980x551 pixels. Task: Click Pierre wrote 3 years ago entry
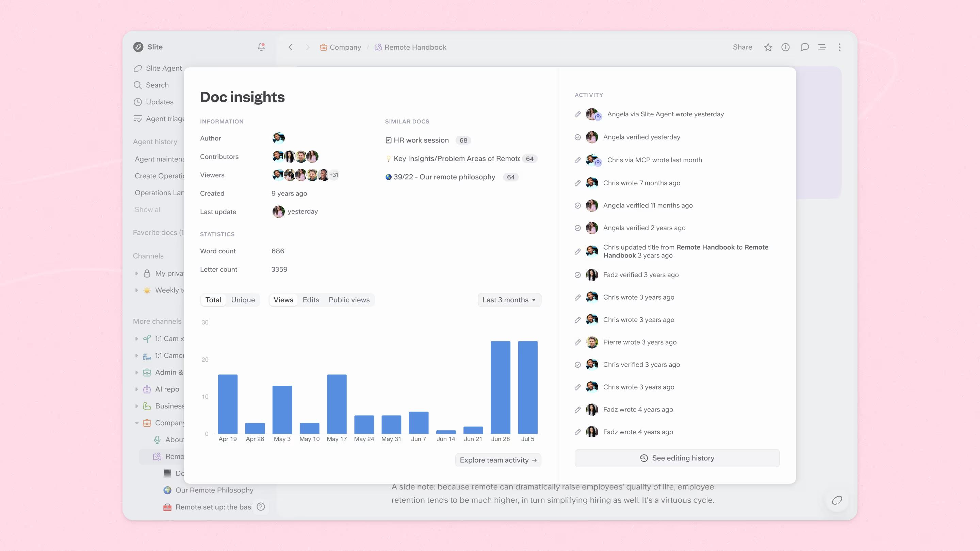(639, 342)
